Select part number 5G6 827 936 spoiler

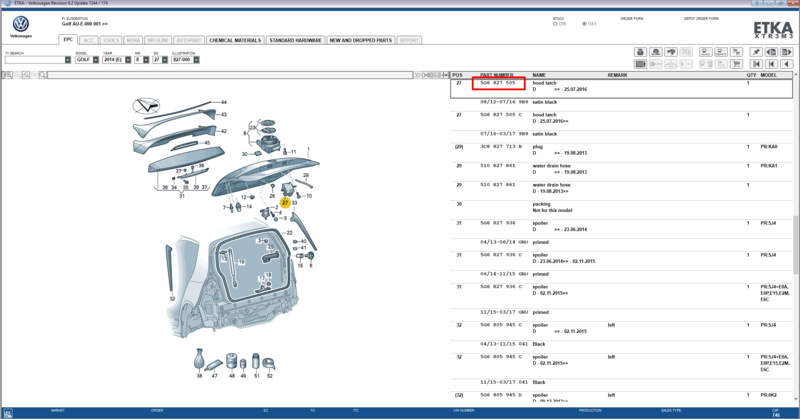[x=498, y=223]
